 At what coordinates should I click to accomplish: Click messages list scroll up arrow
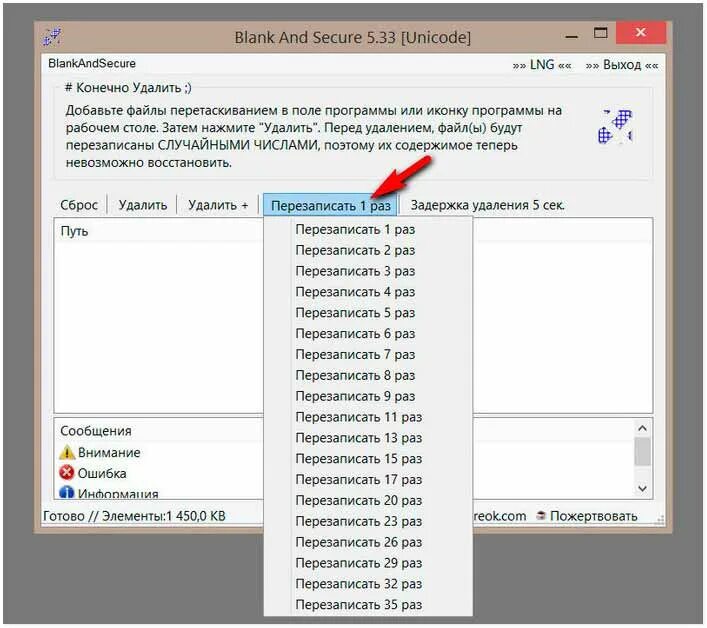(643, 428)
